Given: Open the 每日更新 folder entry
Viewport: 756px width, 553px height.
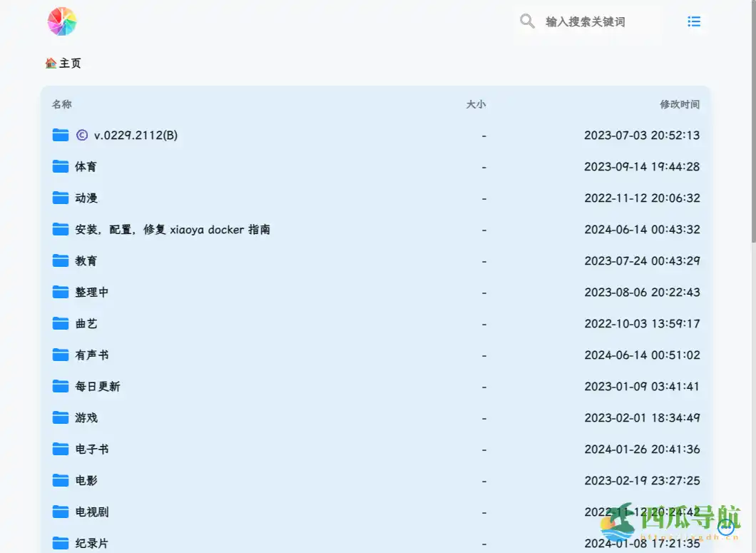Looking at the screenshot, I should tap(98, 386).
